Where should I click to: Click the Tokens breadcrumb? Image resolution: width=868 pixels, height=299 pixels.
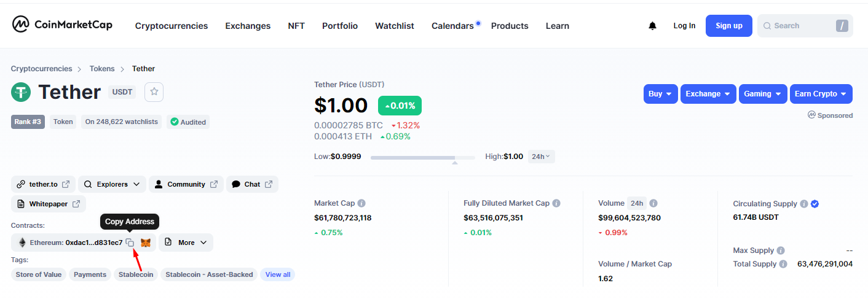102,69
